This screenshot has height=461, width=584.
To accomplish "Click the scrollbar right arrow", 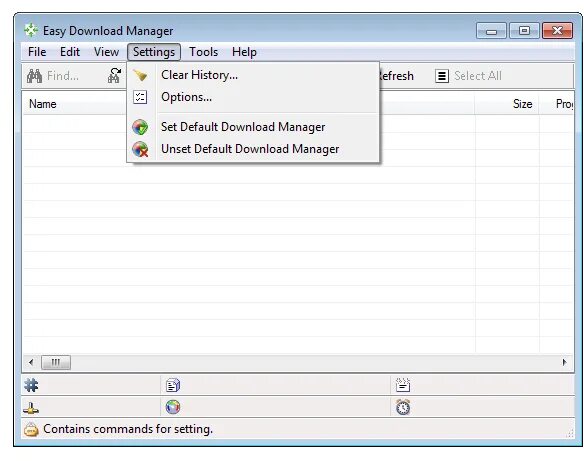I will tap(564, 362).
